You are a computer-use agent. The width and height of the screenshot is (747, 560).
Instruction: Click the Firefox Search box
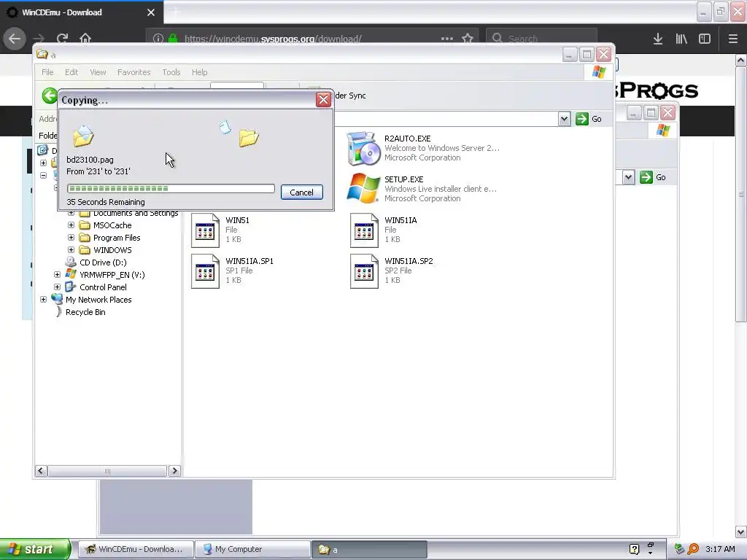tap(542, 39)
